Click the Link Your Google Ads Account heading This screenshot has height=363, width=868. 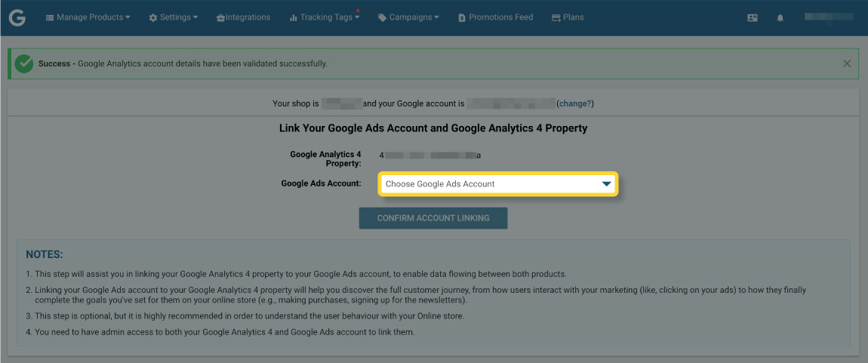[x=433, y=128]
